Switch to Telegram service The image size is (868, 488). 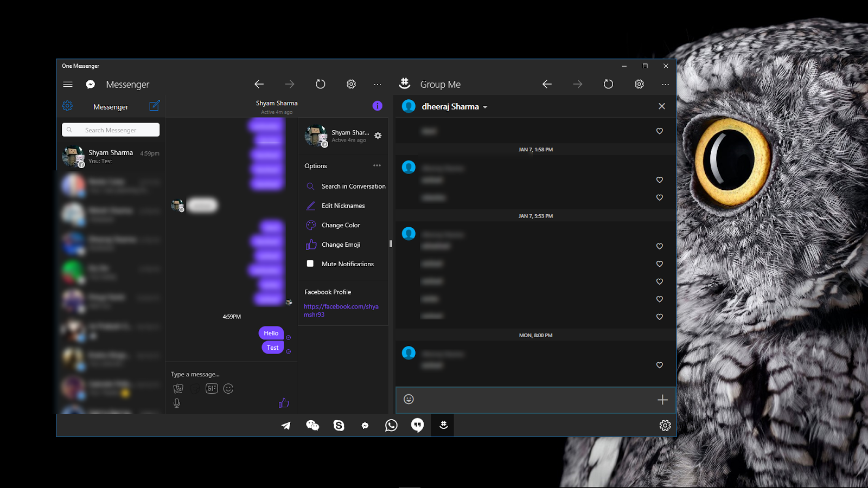coord(286,426)
